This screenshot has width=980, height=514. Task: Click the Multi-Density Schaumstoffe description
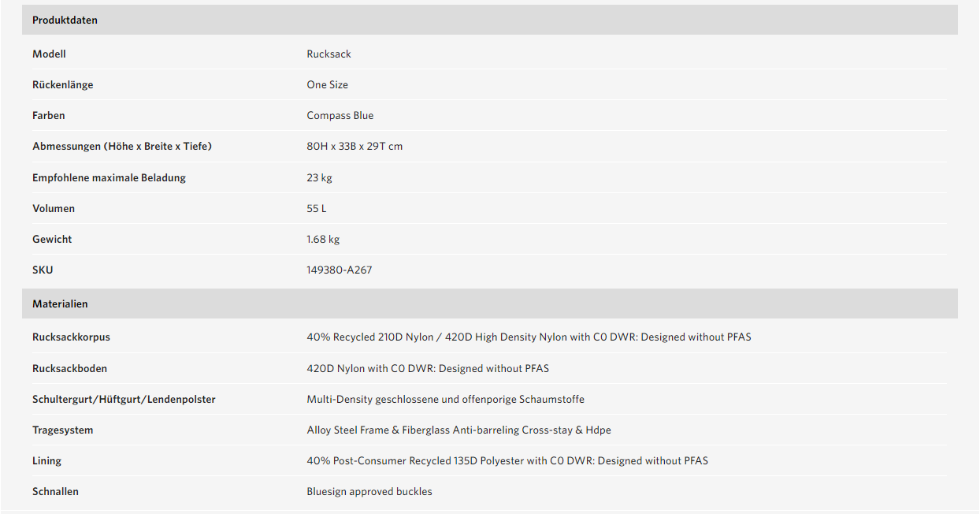(445, 399)
